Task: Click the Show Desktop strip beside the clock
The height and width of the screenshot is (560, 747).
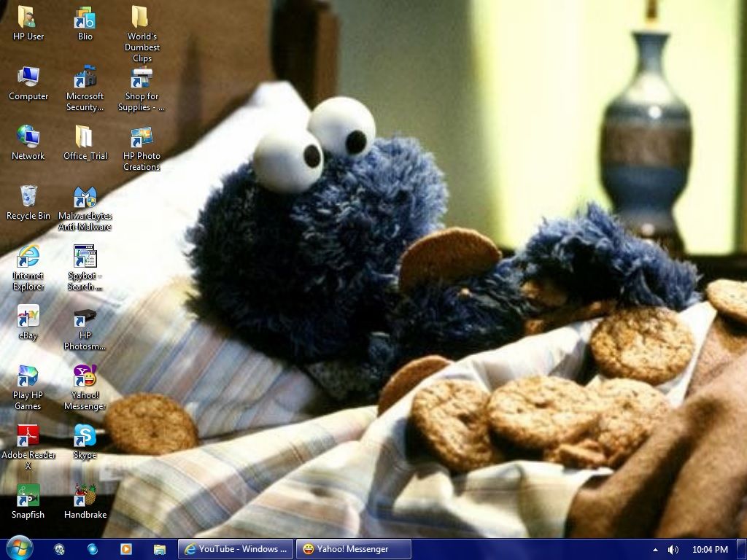Action: [742, 550]
